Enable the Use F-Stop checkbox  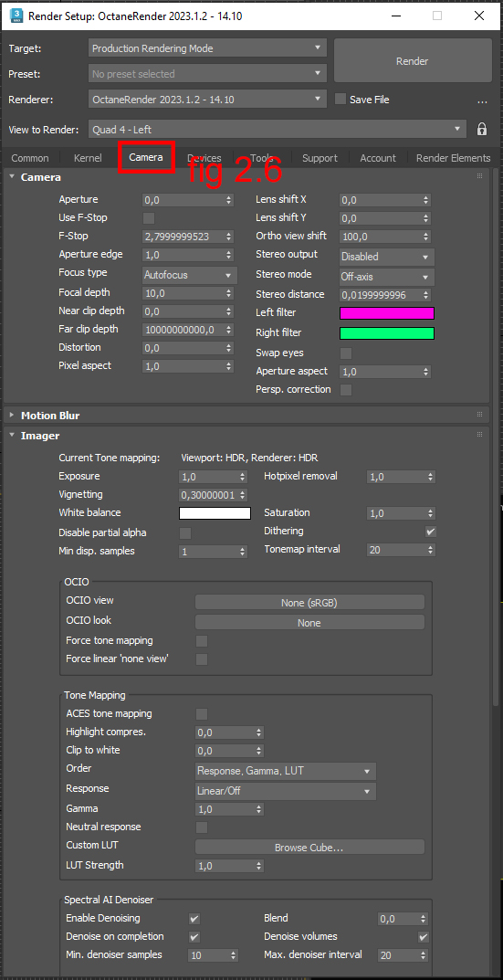(149, 218)
